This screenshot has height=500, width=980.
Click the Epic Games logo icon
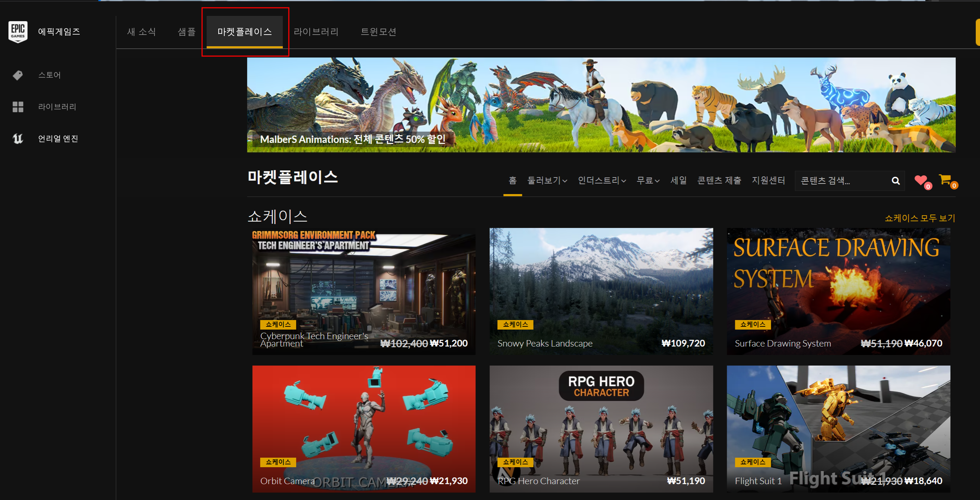click(x=18, y=32)
